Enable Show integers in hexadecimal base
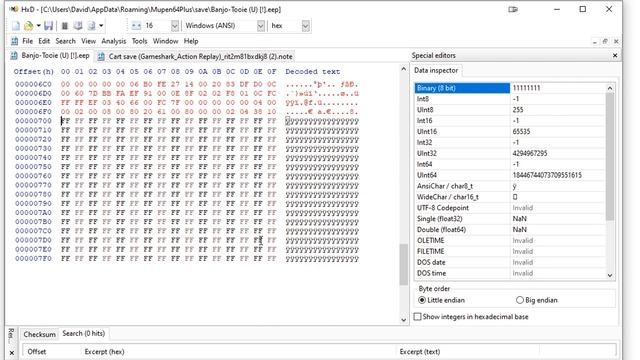 point(471,317)
